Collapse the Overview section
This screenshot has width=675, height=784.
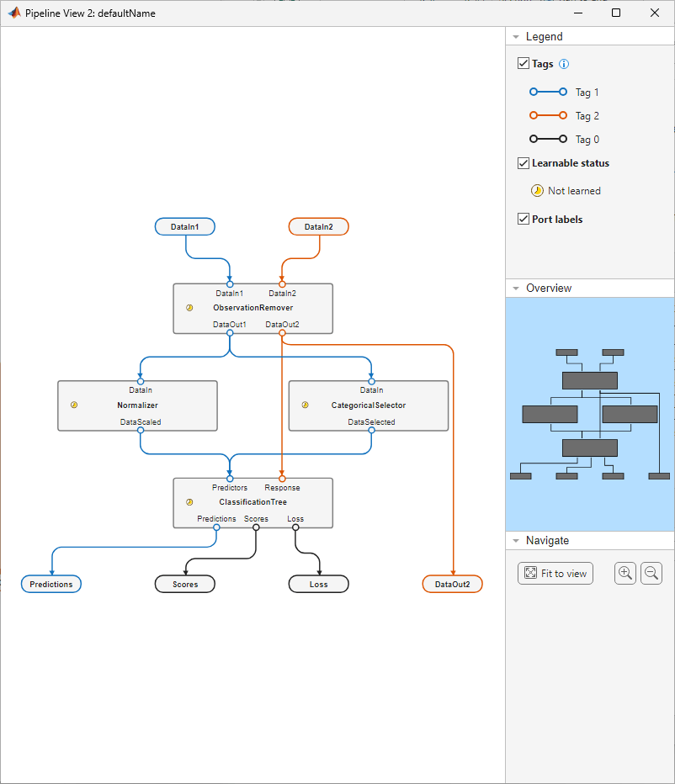pyautogui.click(x=516, y=288)
